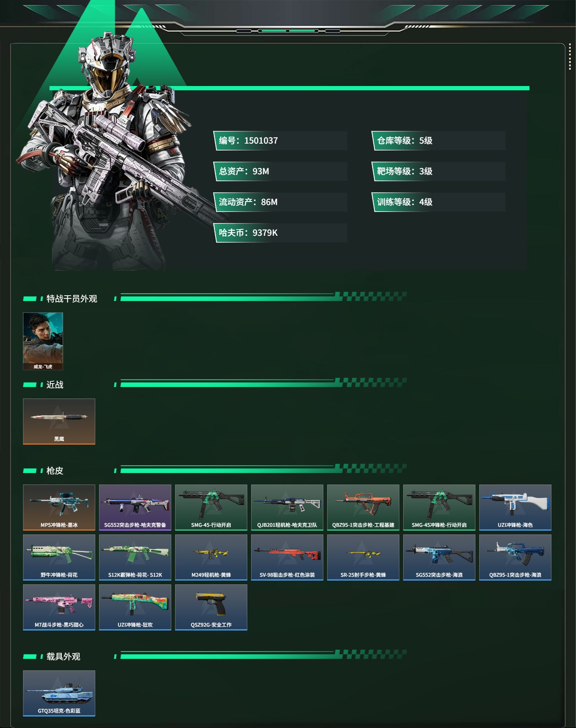576x728 pixels.
Task: Select the 哈夫币：9379K field
Action: [281, 233]
